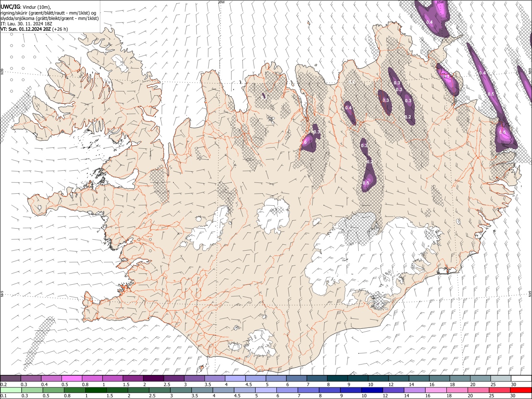This screenshot has width=532, height=399.
Task: Click the '4.5' label under the top legend row
Action: [249, 384]
